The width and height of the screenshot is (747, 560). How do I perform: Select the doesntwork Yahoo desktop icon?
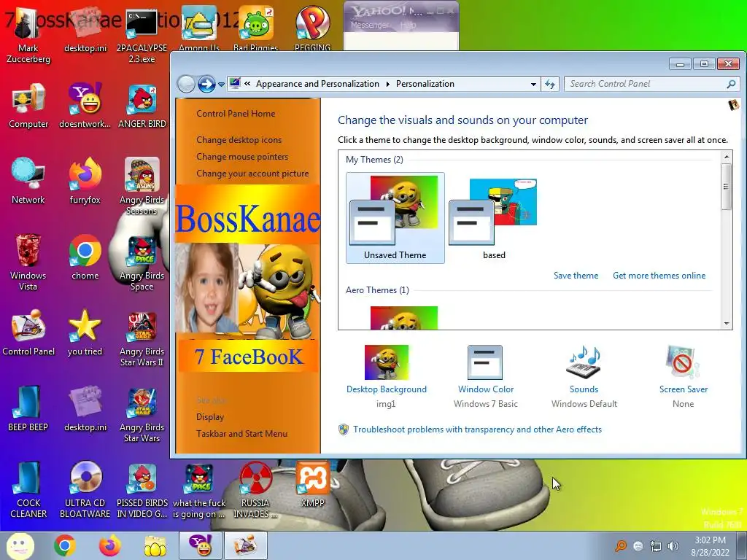click(85, 106)
